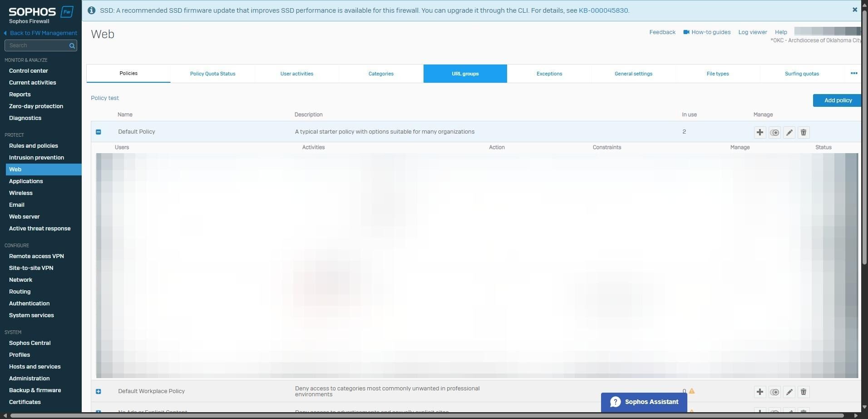
Task: Navigate to Reports
Action: pyautogui.click(x=20, y=95)
